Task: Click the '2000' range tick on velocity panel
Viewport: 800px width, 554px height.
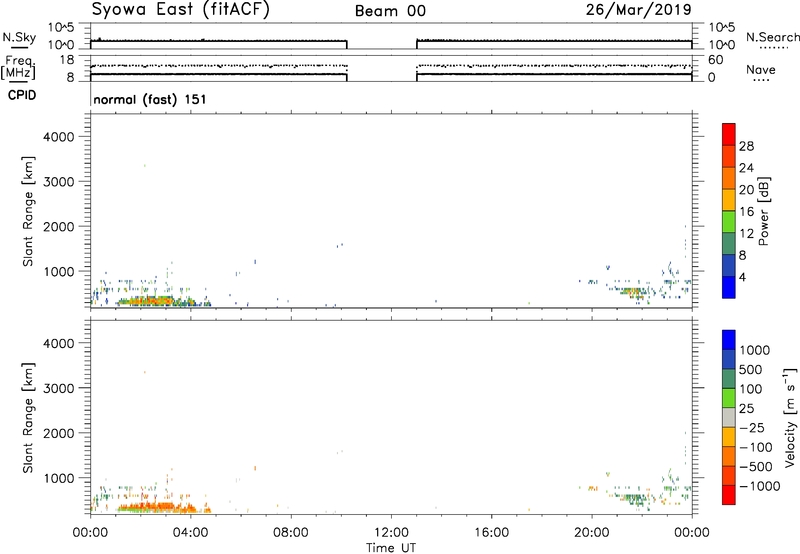Action: 59,433
